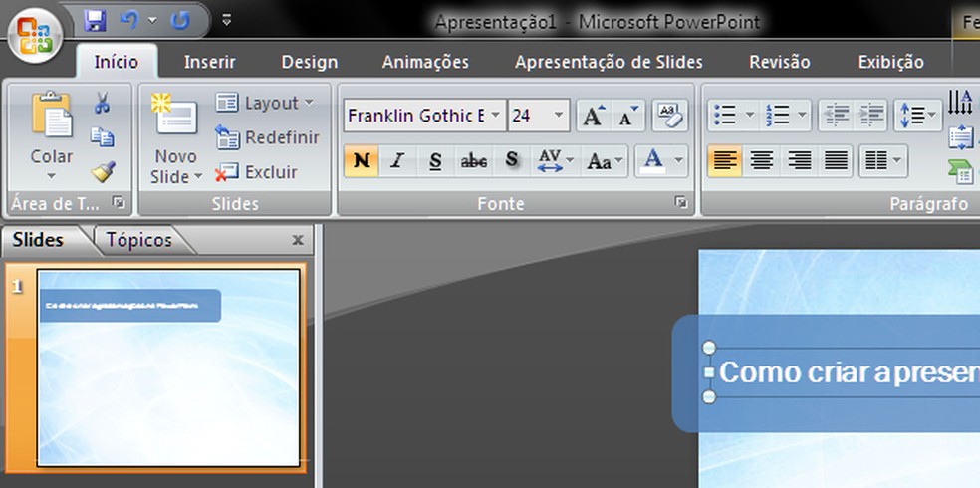980x488 pixels.
Task: Expand the Novo Slide dropdown arrow
Action: [x=199, y=177]
